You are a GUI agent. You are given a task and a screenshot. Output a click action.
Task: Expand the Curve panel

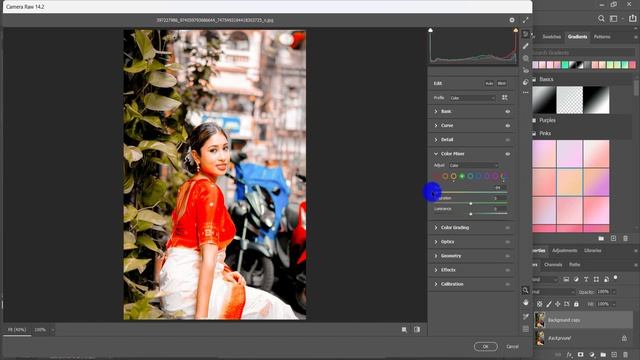(x=436, y=126)
